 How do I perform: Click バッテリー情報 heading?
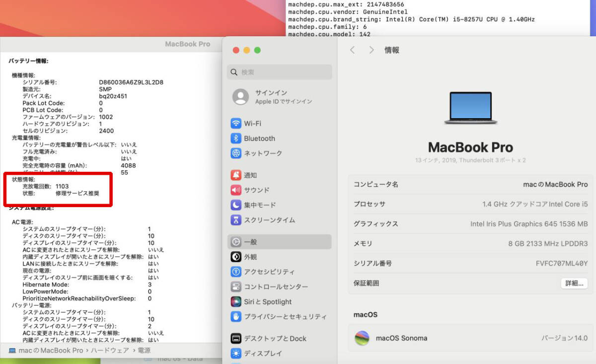[28, 61]
